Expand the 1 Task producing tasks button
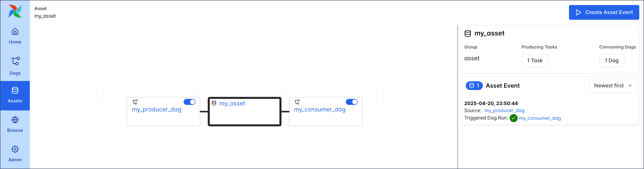The width and height of the screenshot is (644, 169). click(534, 61)
